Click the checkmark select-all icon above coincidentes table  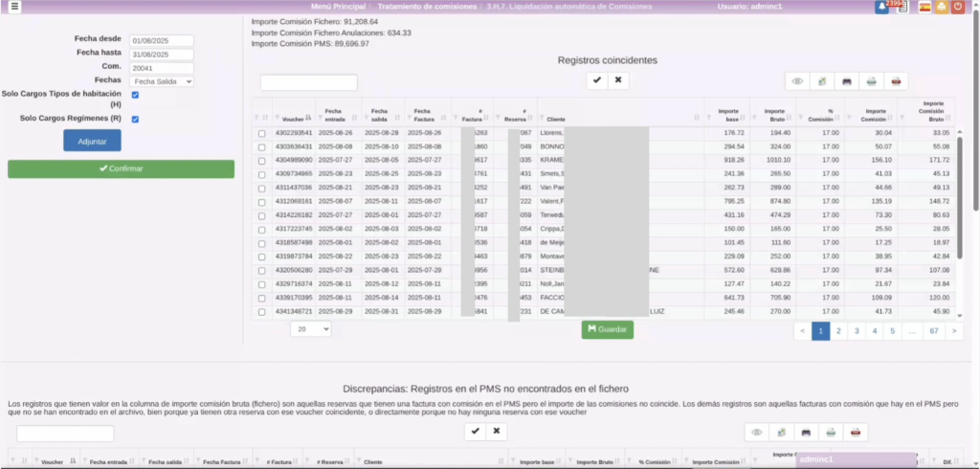coord(597,80)
